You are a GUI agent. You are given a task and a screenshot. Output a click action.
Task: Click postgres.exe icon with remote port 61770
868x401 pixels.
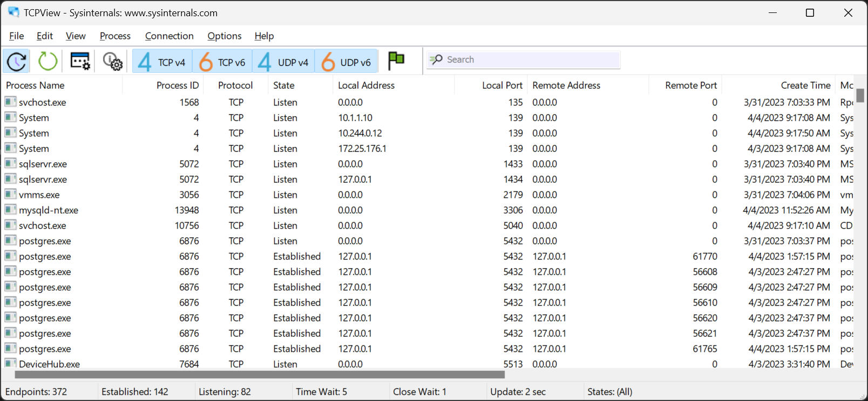tap(10, 256)
